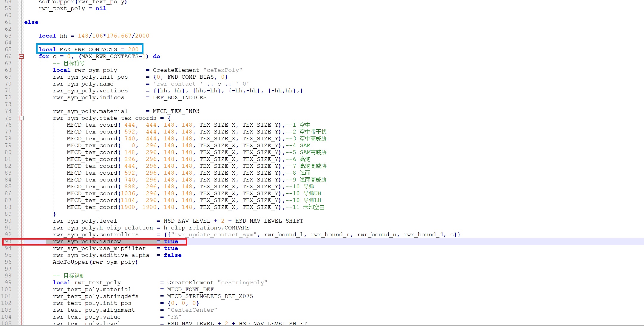Screen dimensions: 644x326
Task: Click the 'false' value of additive_alpha
Action: point(173,255)
